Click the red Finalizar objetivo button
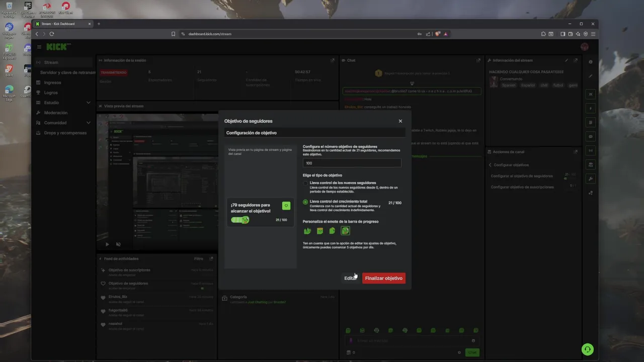Screen dimensions: 644x362 (x=383, y=278)
